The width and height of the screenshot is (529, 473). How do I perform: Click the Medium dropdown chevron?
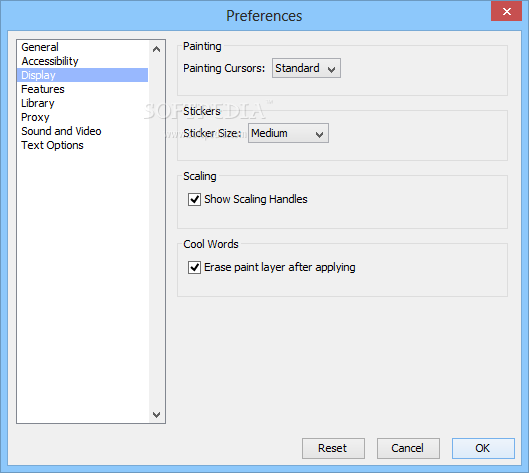point(319,135)
